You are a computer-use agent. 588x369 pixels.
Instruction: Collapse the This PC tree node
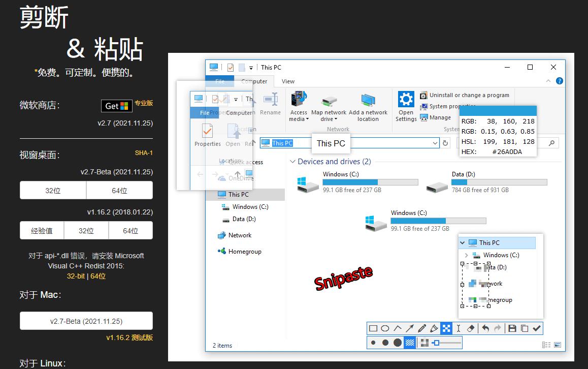462,242
